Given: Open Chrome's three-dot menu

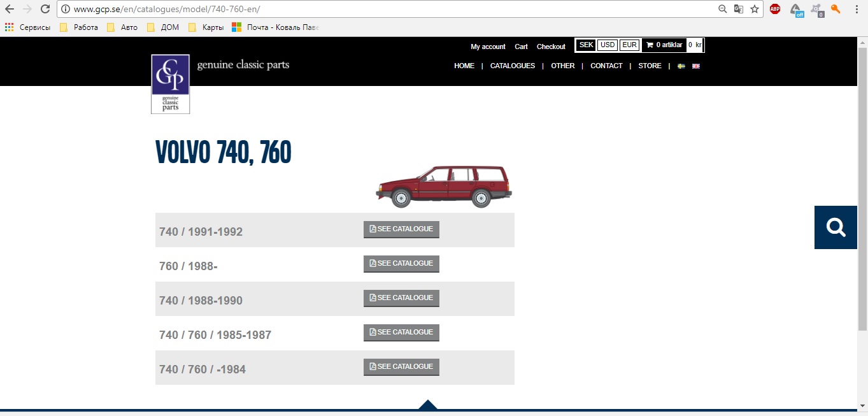Looking at the screenshot, I should click(x=857, y=9).
